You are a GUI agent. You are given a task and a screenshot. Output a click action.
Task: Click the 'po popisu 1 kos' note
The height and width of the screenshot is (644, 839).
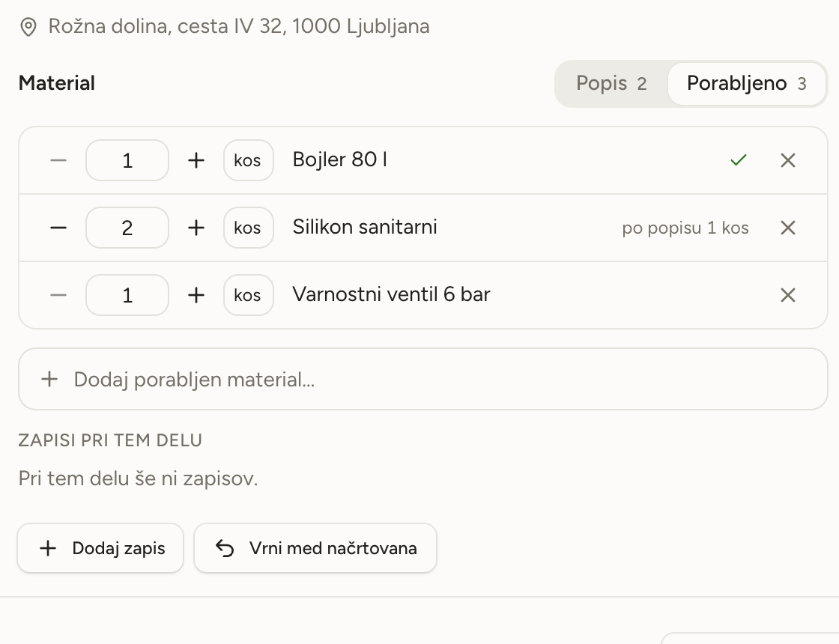[x=685, y=228]
